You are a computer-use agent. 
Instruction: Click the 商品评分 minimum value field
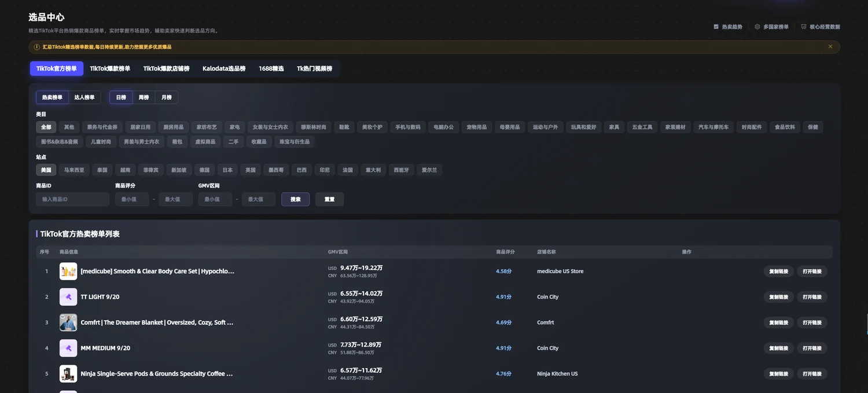tap(132, 200)
